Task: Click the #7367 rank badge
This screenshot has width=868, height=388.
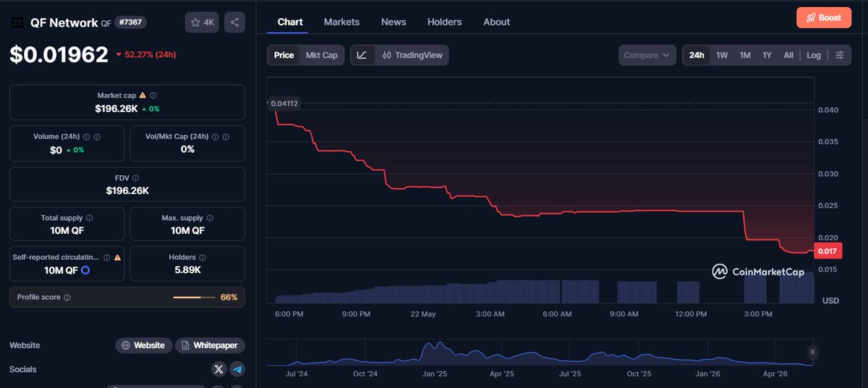Action: [x=130, y=22]
